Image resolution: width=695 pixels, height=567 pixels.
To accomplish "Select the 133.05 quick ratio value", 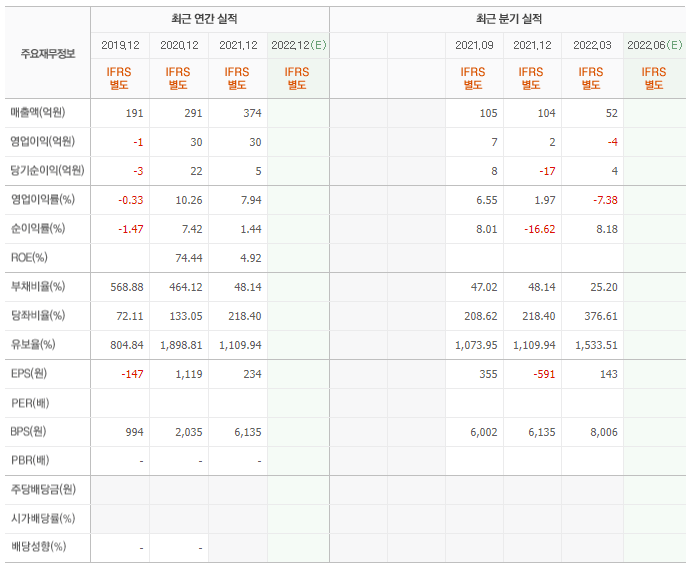I will [186, 317].
